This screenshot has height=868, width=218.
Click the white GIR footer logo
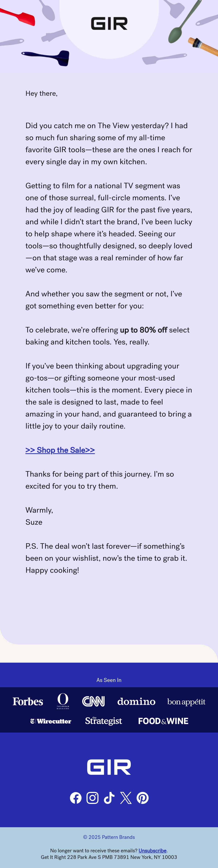pos(109,767)
